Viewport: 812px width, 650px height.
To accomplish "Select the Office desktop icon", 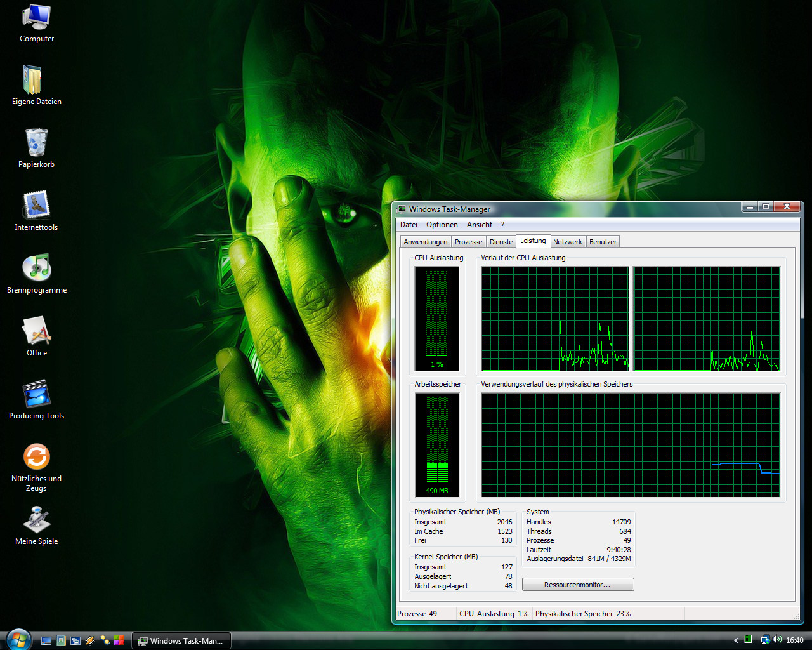I will (x=37, y=337).
